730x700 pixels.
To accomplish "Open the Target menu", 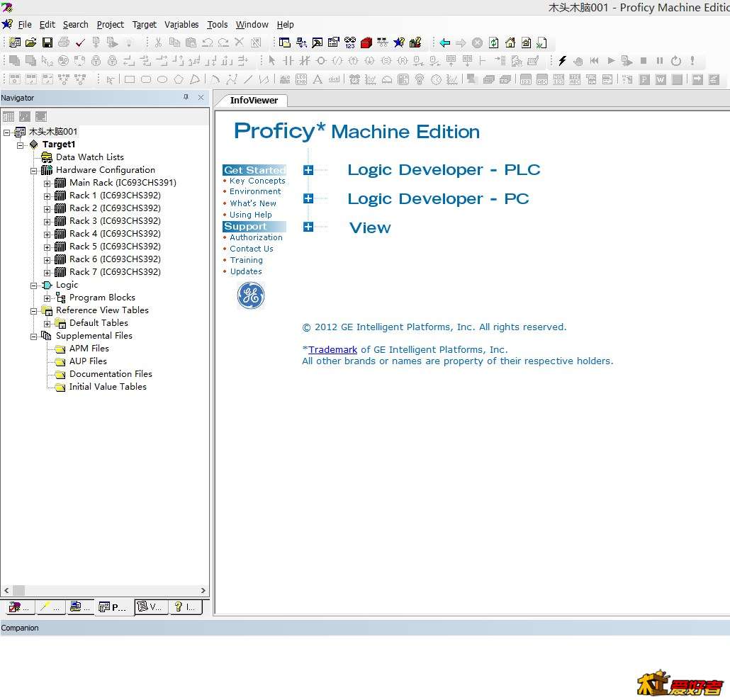I will [x=145, y=25].
